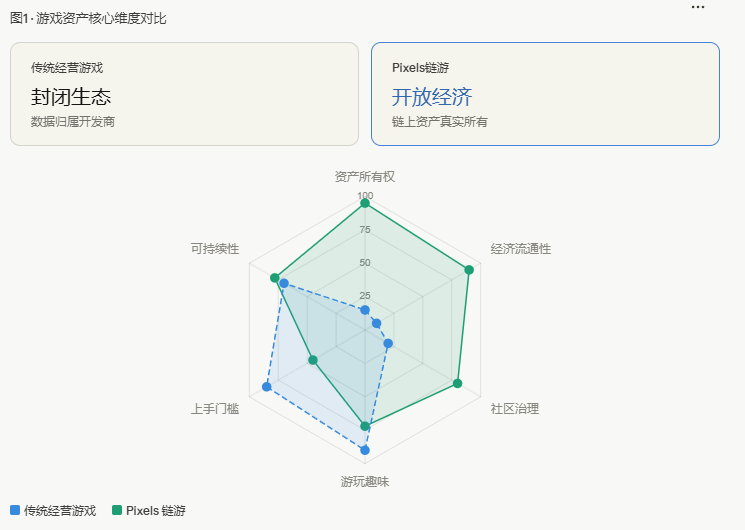Toggle the Pixels 链游 legend series
Screen dimensions: 745x530
click(x=149, y=511)
